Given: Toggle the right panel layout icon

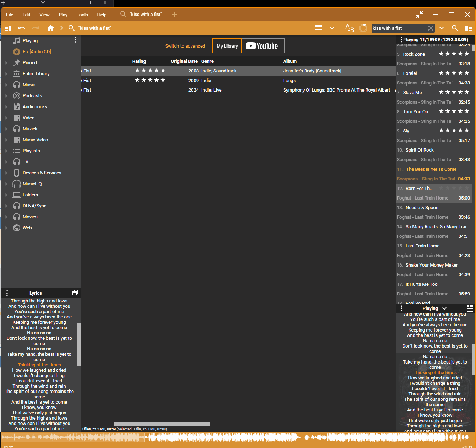Looking at the screenshot, I should 469,28.
